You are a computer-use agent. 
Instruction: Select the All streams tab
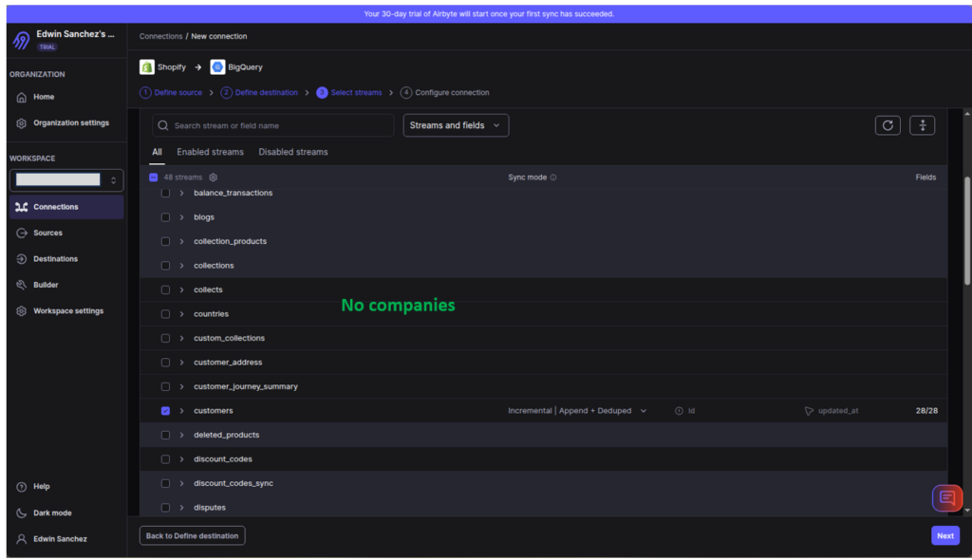(x=157, y=152)
